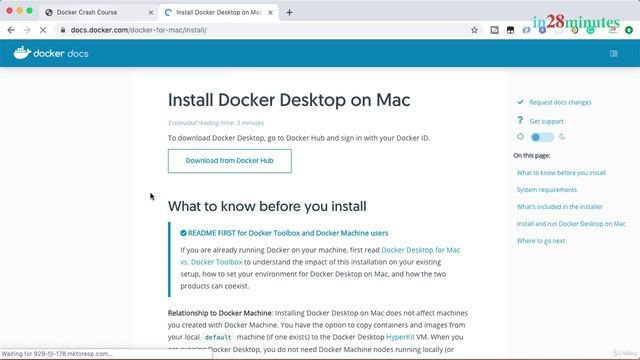Screen dimensions: 640x360
Task: Click the 'Install Docker Desktop on Mac' page title
Action: (289, 100)
